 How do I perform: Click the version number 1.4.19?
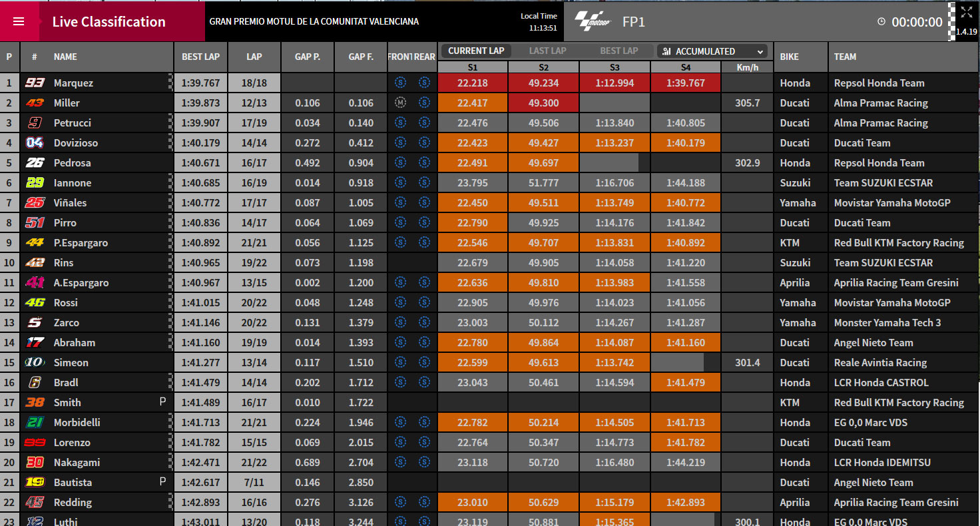pos(966,31)
